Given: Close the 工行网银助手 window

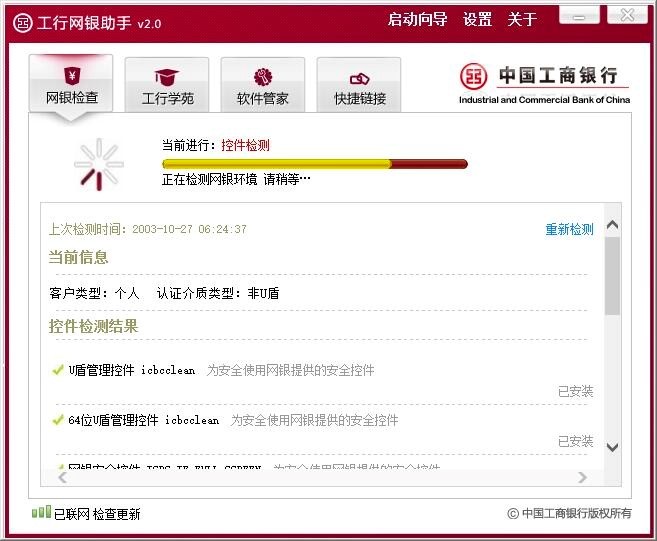Looking at the screenshot, I should [x=627, y=16].
